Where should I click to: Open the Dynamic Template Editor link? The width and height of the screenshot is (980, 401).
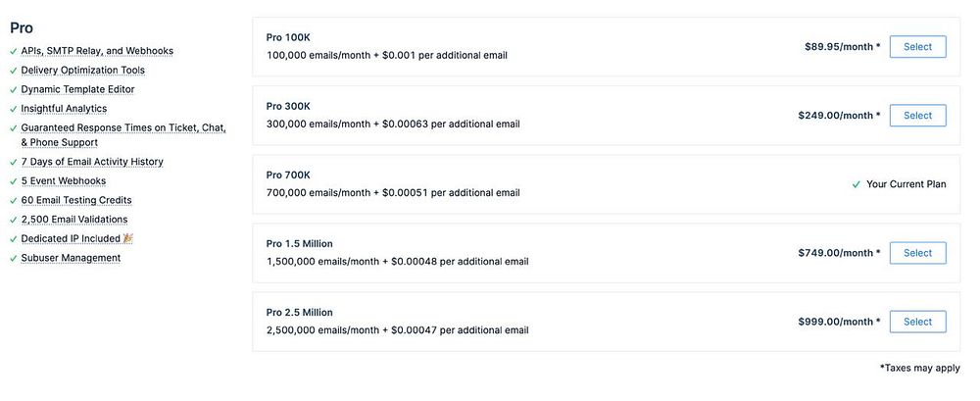[x=77, y=89]
